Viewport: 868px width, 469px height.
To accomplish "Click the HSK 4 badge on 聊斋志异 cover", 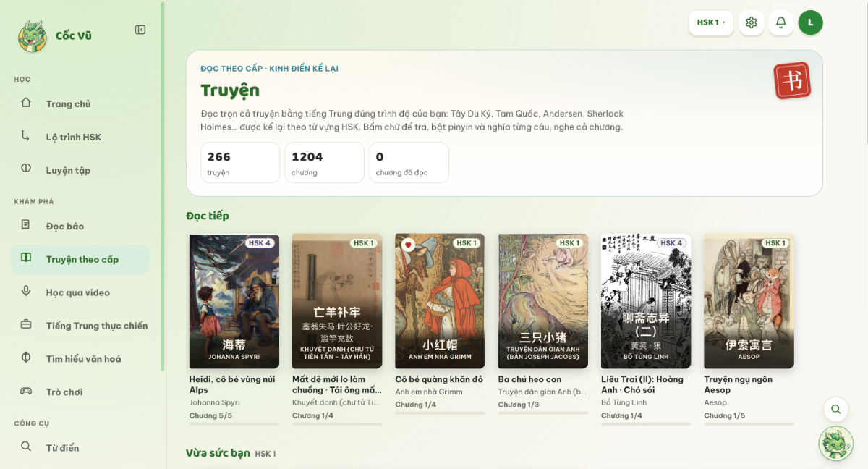I will [x=671, y=243].
